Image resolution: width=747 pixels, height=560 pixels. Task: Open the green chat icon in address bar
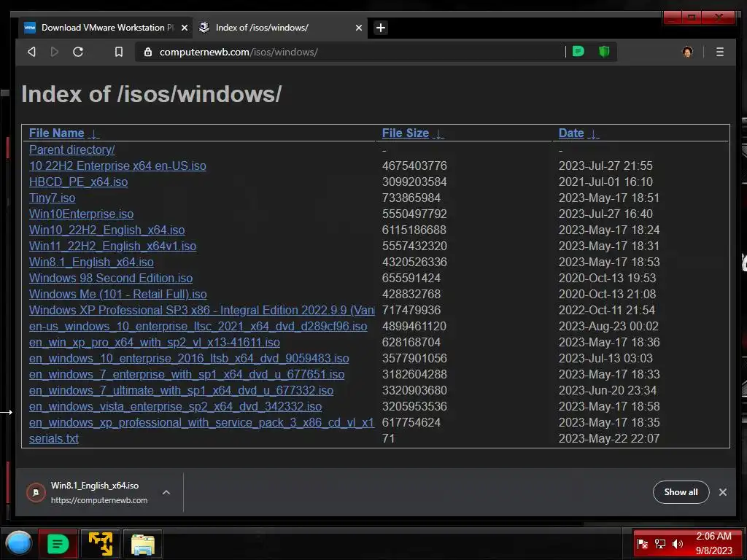tap(578, 52)
